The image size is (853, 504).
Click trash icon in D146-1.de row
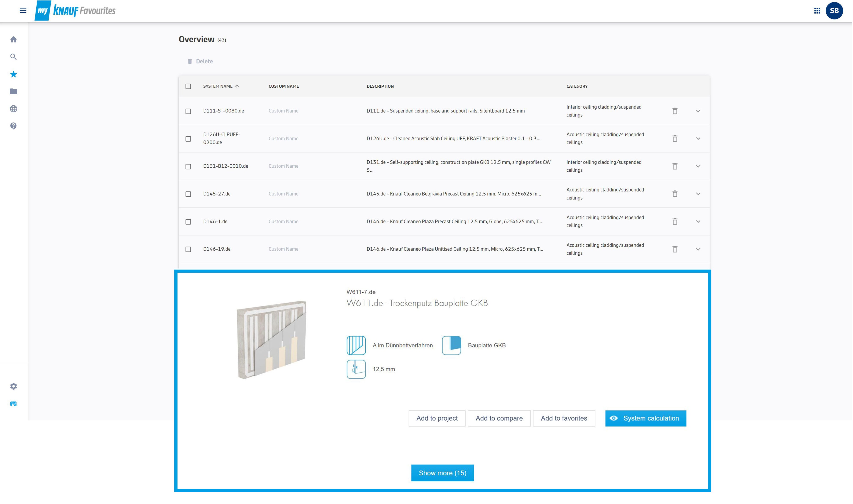675,222
